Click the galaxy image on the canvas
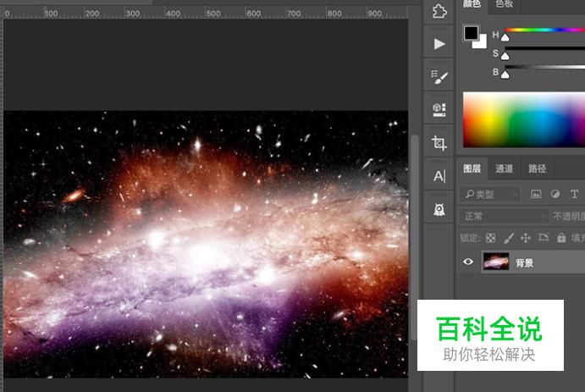Viewport: 585px width, 392px height. [x=206, y=245]
